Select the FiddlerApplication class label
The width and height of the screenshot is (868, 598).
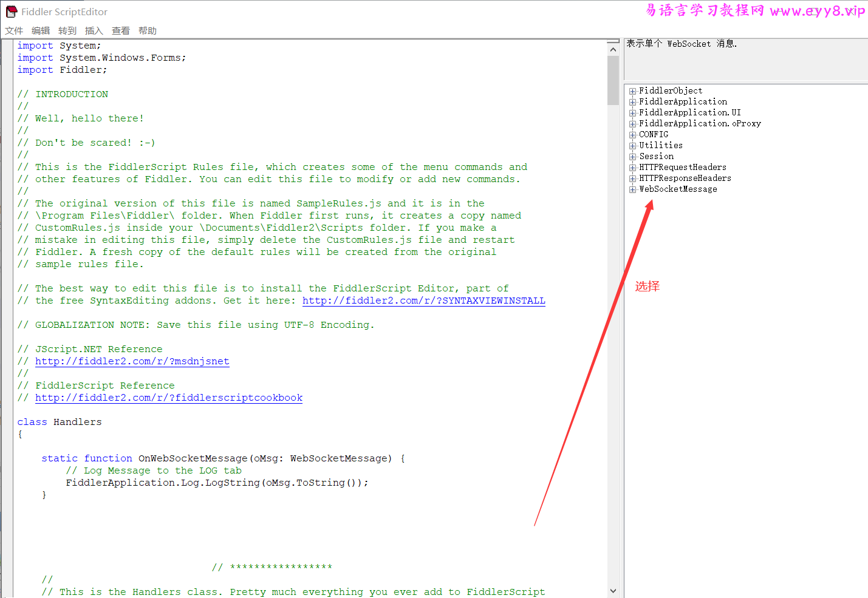point(683,102)
